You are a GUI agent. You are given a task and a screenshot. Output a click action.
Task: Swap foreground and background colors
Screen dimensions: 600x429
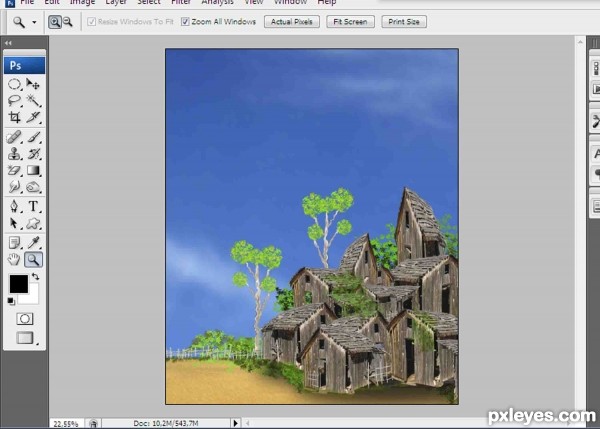point(36,276)
